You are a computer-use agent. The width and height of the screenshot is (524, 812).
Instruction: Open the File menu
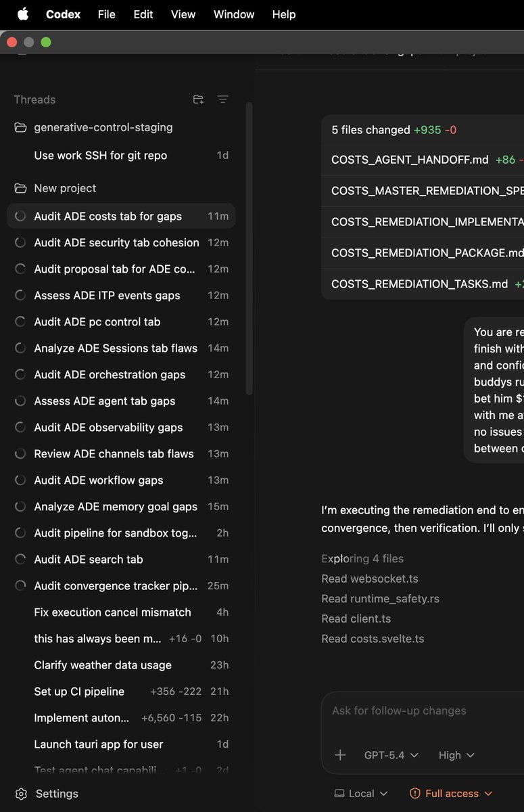(x=107, y=14)
